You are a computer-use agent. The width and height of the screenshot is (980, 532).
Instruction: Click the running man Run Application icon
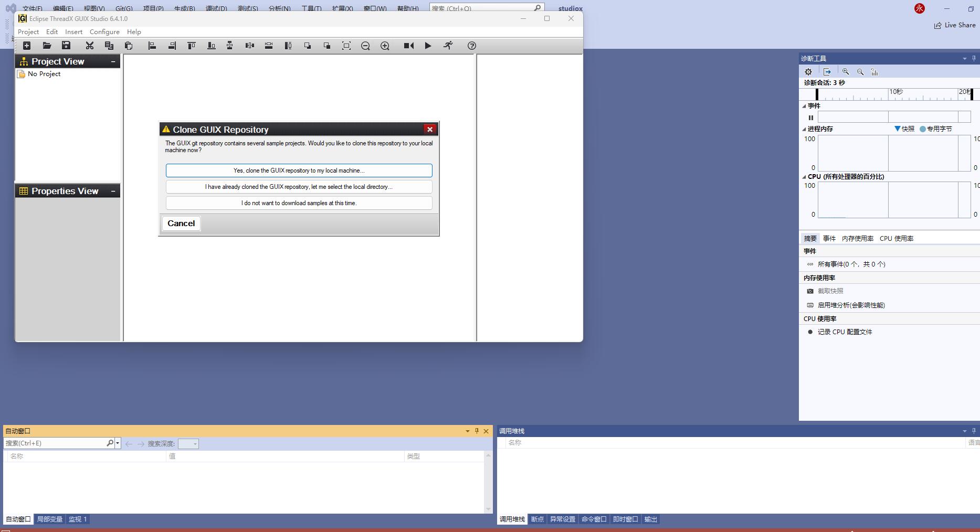pyautogui.click(x=448, y=46)
